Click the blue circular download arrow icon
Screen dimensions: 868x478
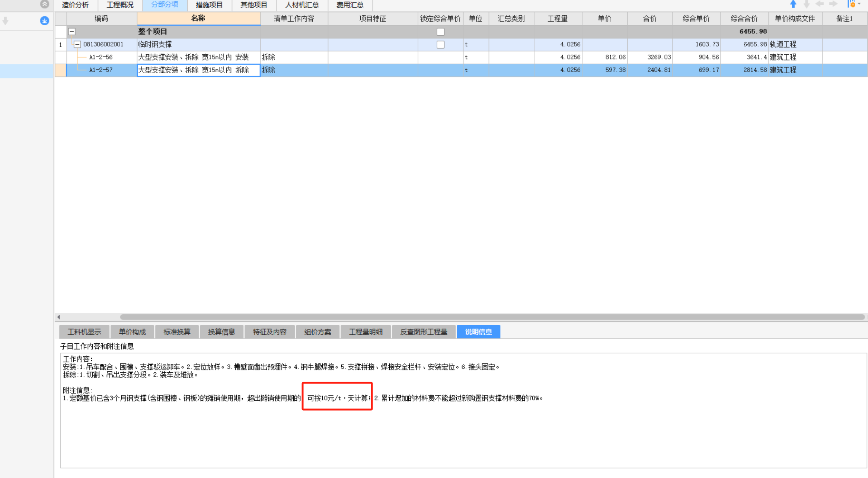[44, 20]
